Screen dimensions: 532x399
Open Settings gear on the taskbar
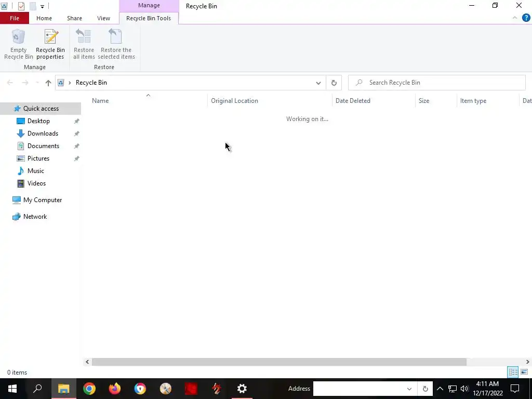coord(242,389)
